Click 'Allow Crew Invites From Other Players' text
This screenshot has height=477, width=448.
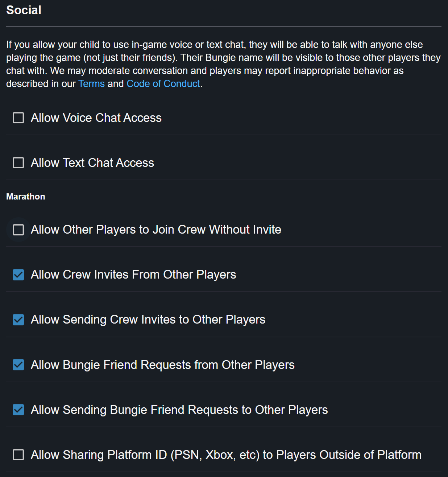point(133,275)
